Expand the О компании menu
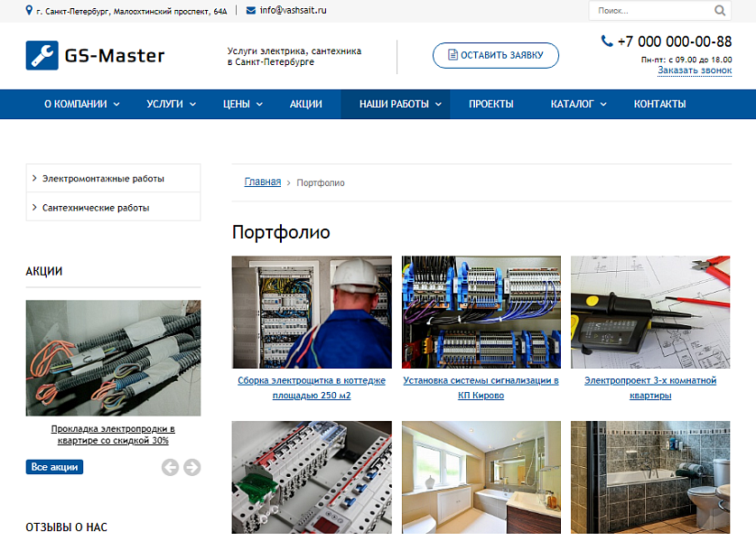 pos(81,104)
